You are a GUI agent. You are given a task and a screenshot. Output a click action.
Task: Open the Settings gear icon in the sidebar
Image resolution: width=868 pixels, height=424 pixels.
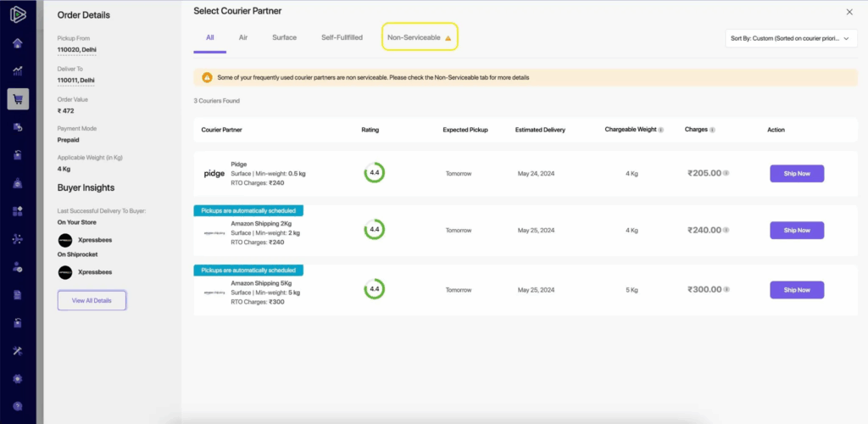[x=18, y=378]
